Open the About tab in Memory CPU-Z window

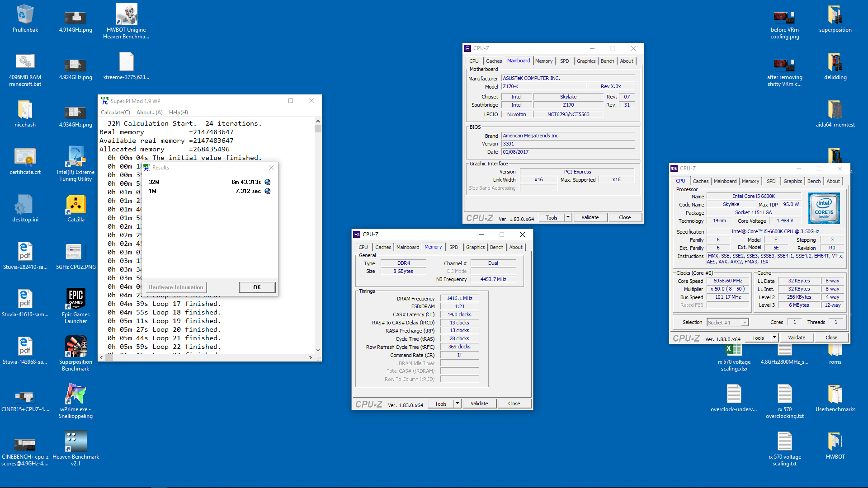click(516, 247)
